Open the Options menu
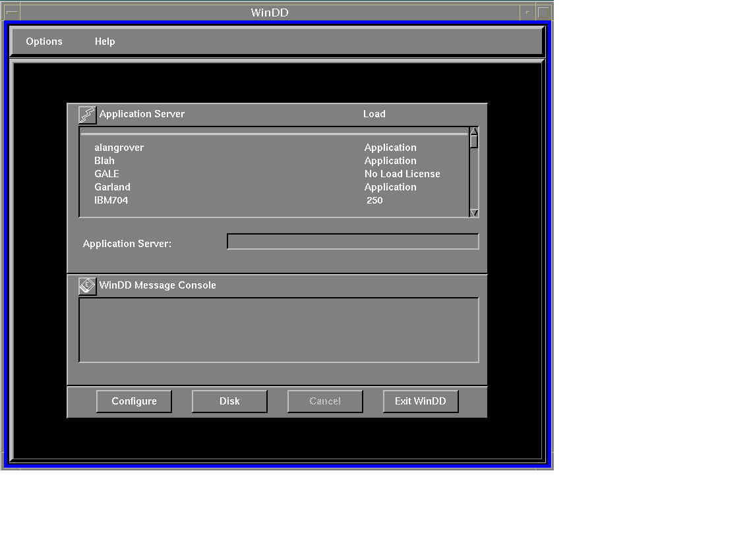The width and height of the screenshot is (747, 560). (44, 42)
